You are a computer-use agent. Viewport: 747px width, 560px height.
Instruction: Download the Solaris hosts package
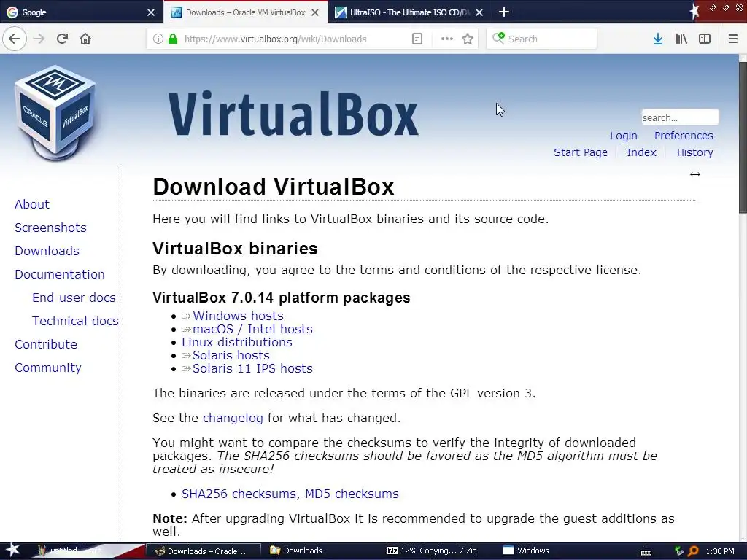231,355
